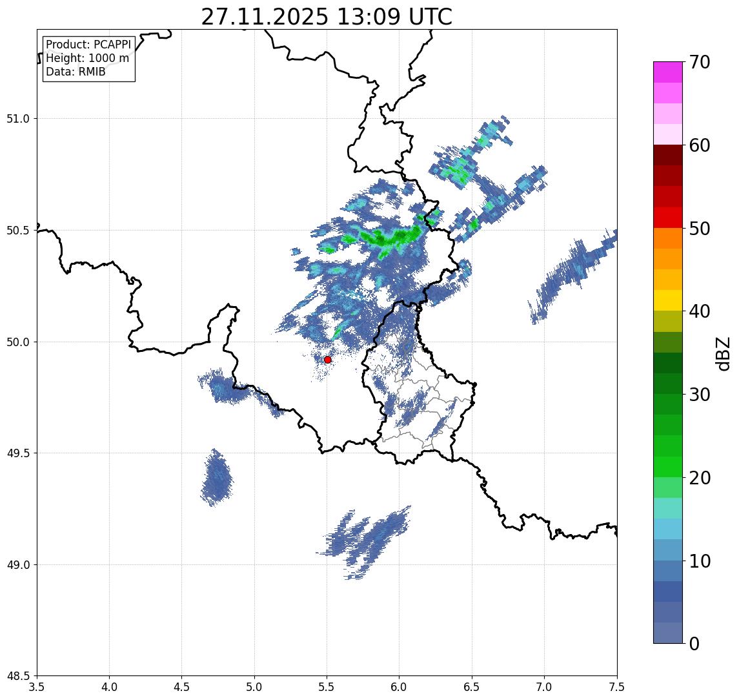Click the orange swatch just below 50
This screenshot has width=739, height=700.
668,238
